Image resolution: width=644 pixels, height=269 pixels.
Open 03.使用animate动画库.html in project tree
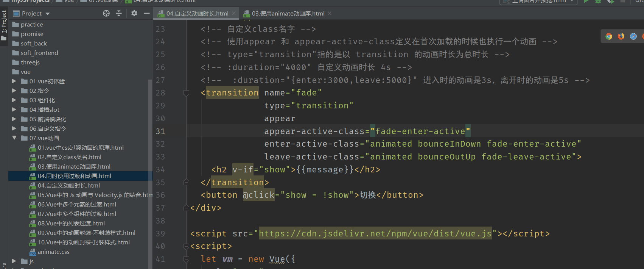pyautogui.click(x=74, y=166)
